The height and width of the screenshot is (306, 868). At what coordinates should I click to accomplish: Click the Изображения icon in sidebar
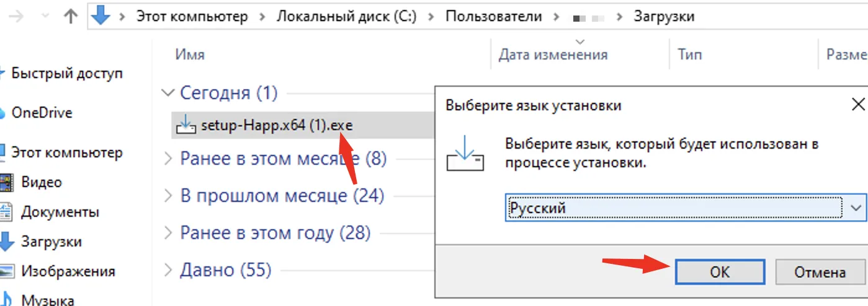(6, 271)
